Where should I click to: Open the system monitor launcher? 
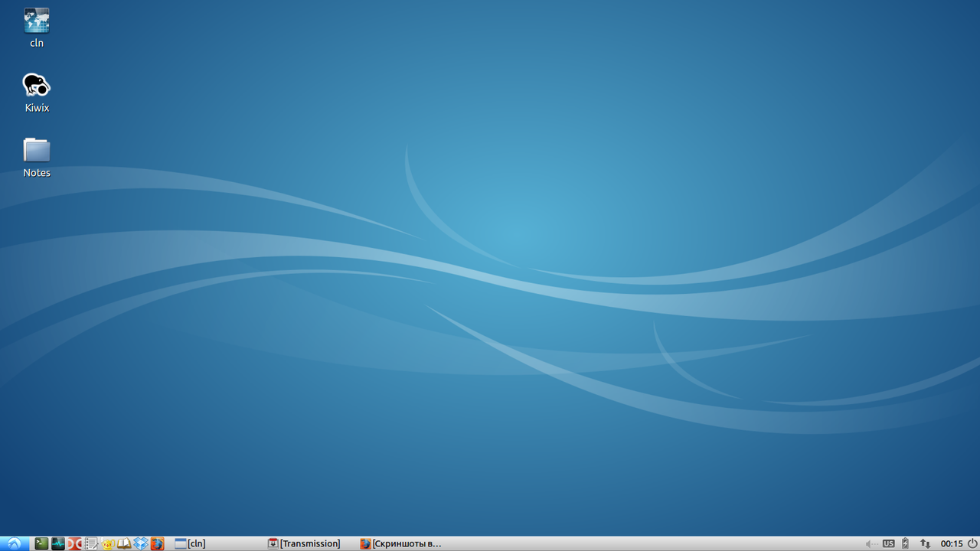point(58,543)
